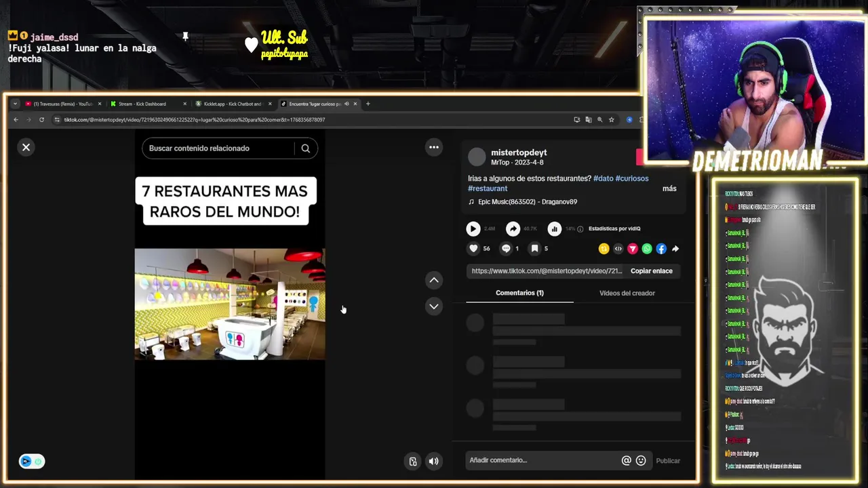This screenshot has height=488, width=868.
Task: Expand description with 'más'
Action: [669, 188]
